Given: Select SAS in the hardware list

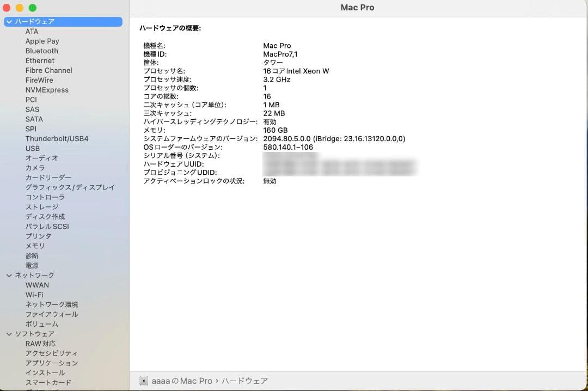Looking at the screenshot, I should click(x=32, y=109).
